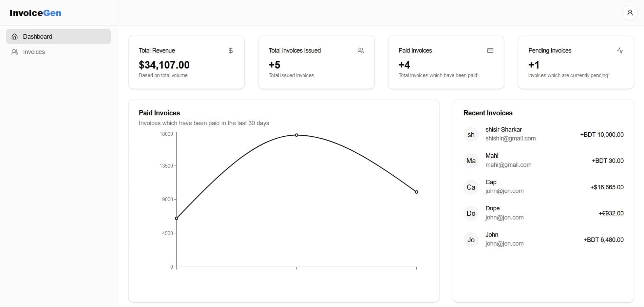Click the first data point on the chart line
The height and width of the screenshot is (307, 644).
176,218
